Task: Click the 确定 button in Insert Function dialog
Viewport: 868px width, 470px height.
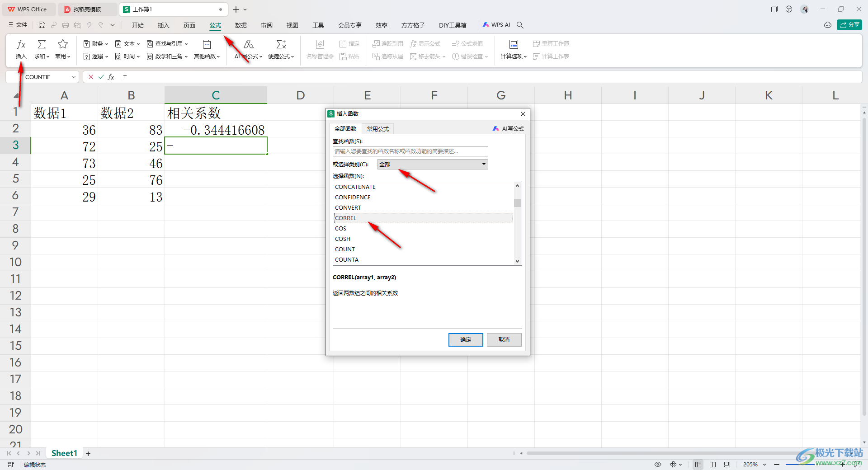Action: 466,340
